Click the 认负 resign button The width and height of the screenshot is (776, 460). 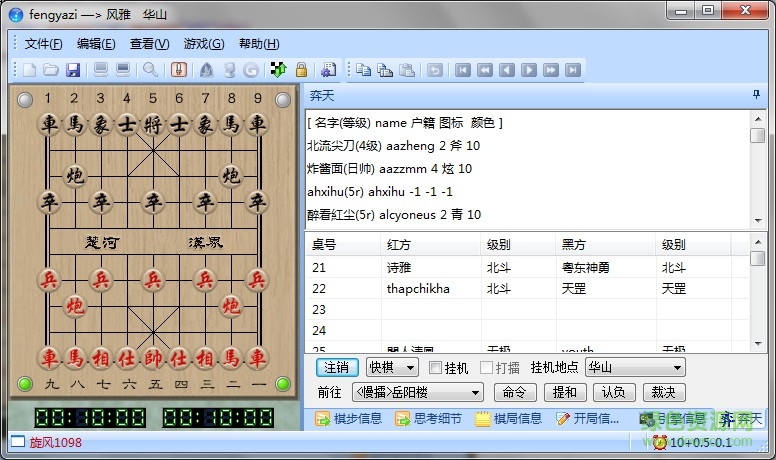[614, 393]
